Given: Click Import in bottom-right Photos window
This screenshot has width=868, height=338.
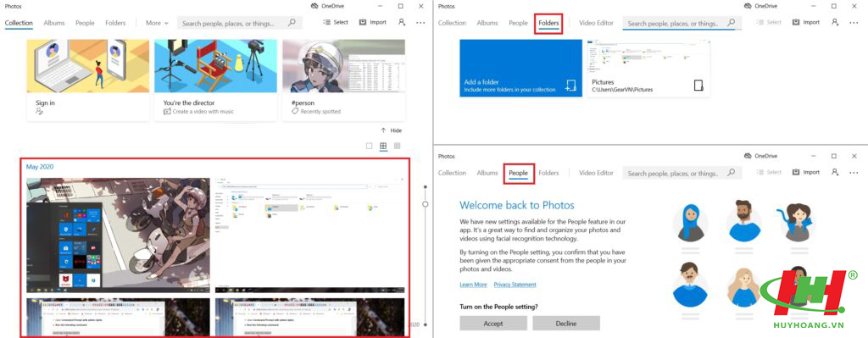Looking at the screenshot, I should pyautogui.click(x=806, y=172).
